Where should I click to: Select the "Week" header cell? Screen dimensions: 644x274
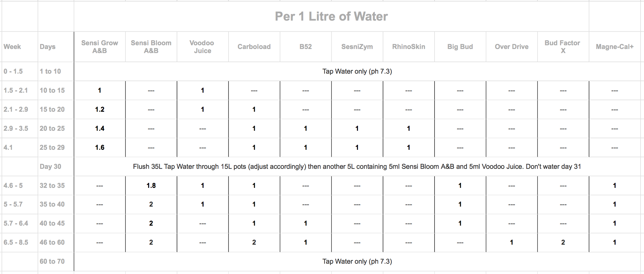click(x=13, y=47)
